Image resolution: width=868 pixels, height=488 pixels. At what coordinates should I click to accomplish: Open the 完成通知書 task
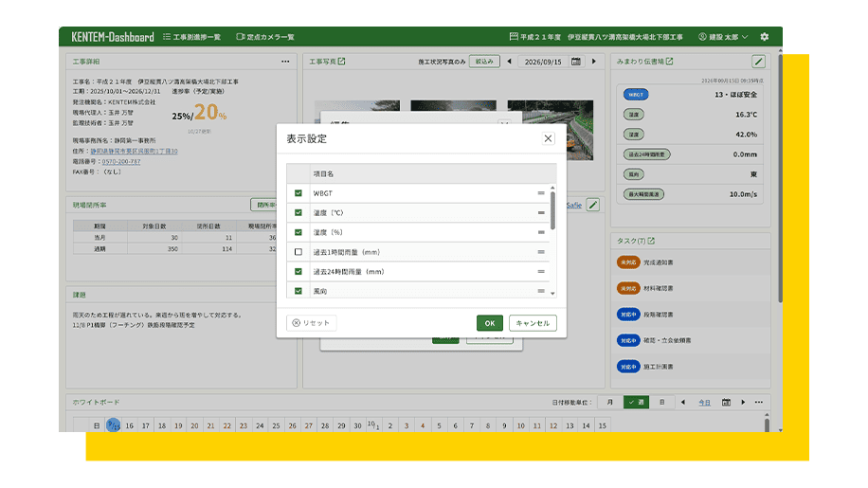pos(659,262)
